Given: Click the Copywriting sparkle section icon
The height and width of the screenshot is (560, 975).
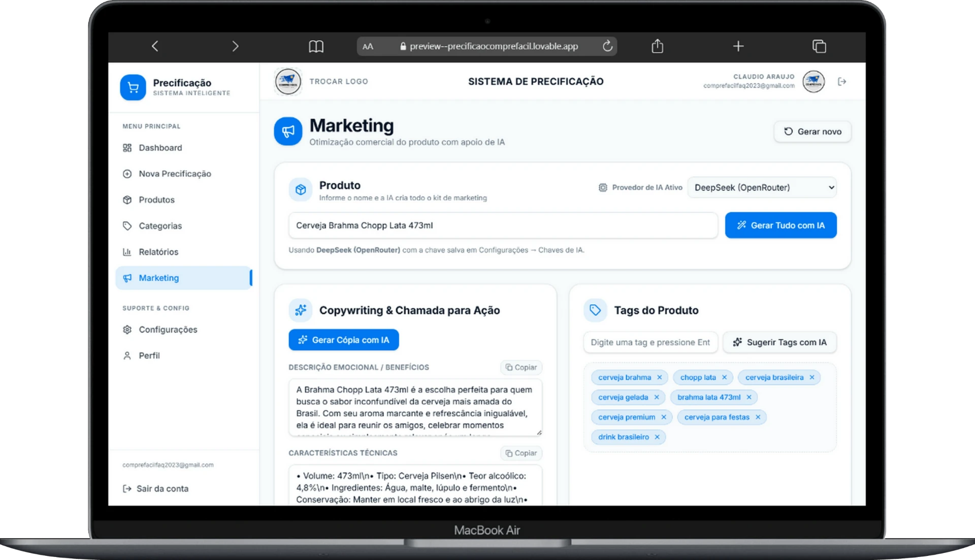Looking at the screenshot, I should 301,310.
